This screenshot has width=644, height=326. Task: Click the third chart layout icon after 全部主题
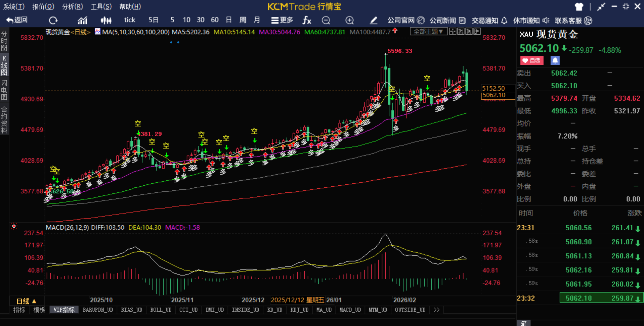point(469,32)
